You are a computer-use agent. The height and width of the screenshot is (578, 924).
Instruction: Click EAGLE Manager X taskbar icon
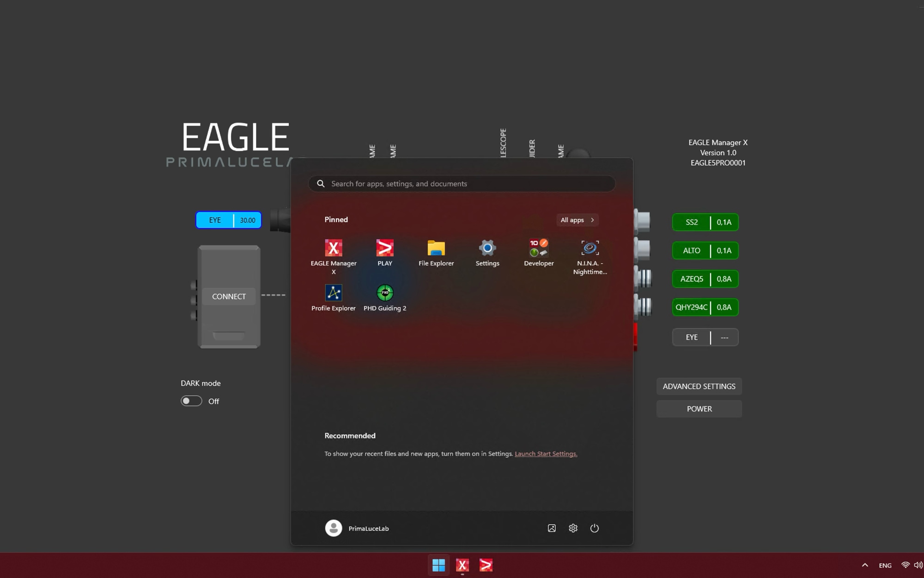tap(462, 565)
